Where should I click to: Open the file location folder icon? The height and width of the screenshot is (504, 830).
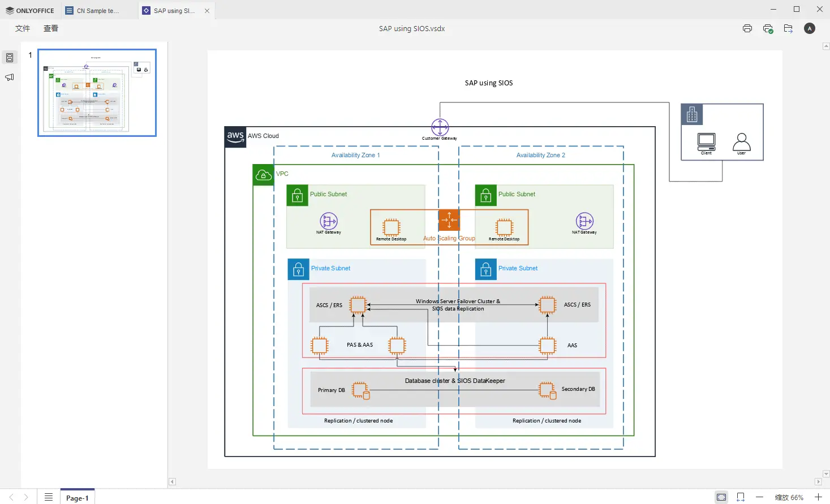point(788,28)
